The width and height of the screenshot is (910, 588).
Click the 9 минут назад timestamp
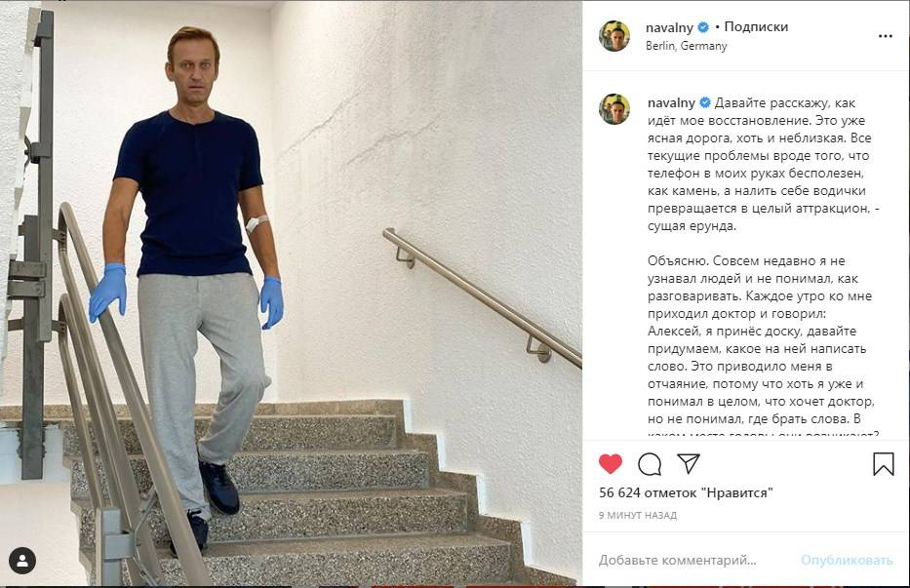pyautogui.click(x=638, y=515)
